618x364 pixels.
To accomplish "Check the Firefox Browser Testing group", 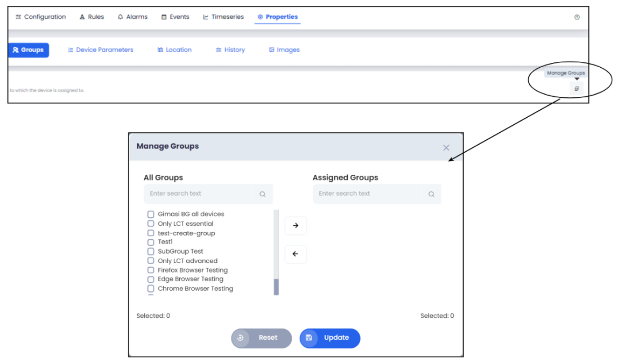I will point(151,270).
